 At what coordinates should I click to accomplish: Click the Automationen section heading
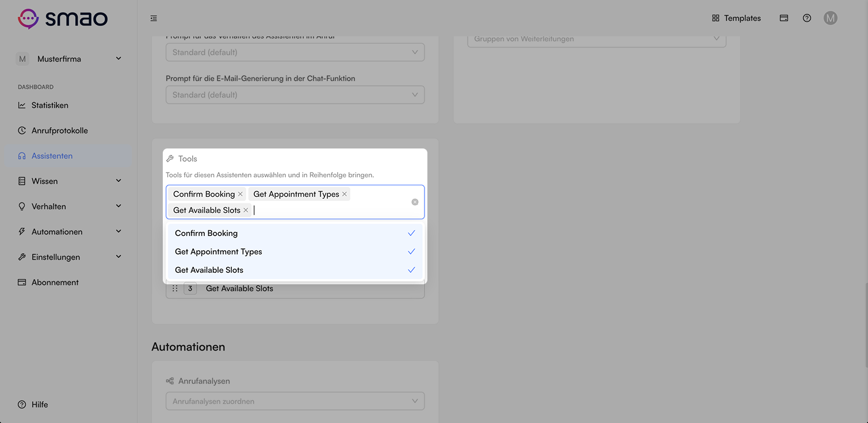click(x=188, y=347)
